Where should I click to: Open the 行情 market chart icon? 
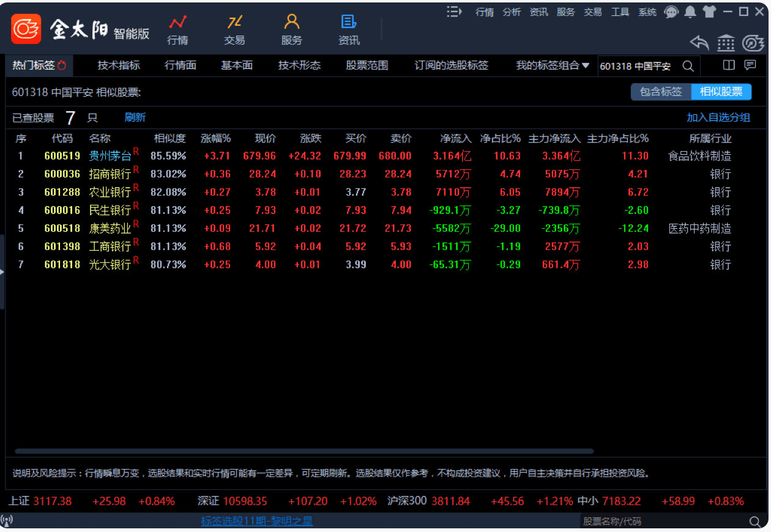[x=178, y=22]
